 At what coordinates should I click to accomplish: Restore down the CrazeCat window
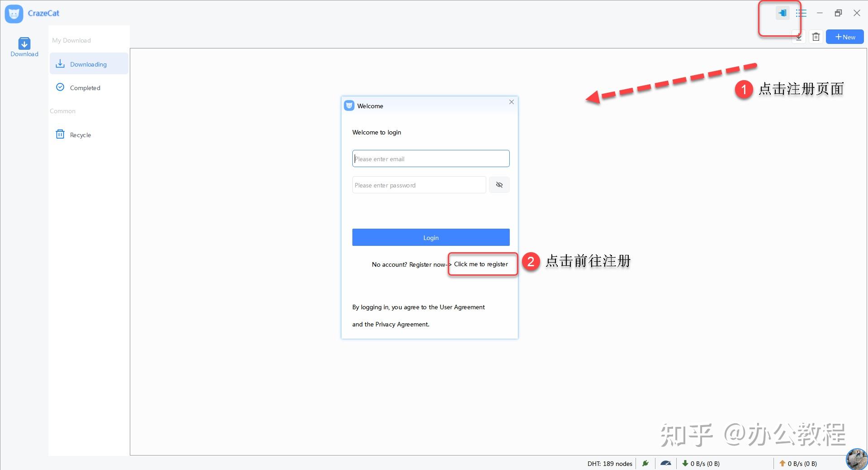[x=838, y=13]
